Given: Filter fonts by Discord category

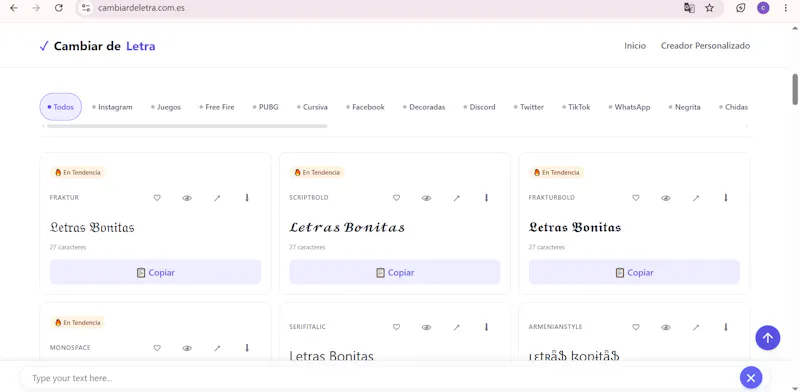Looking at the screenshot, I should [x=480, y=107].
